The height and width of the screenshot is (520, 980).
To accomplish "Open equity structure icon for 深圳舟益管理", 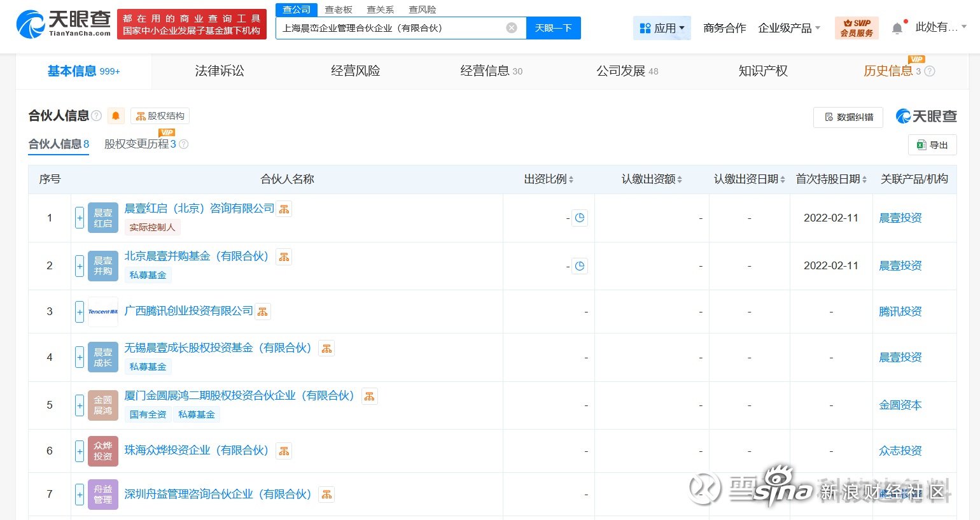I will (x=326, y=495).
